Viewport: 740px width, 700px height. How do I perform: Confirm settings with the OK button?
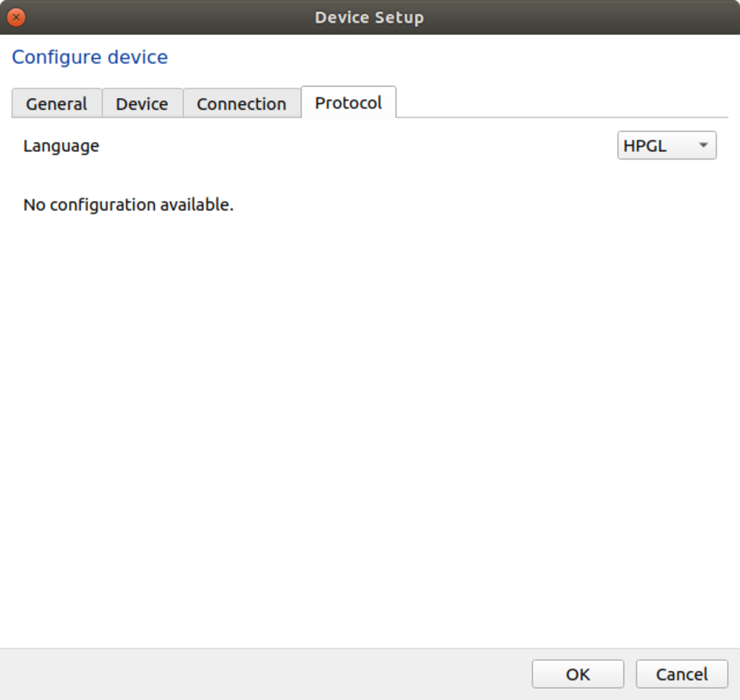578,674
